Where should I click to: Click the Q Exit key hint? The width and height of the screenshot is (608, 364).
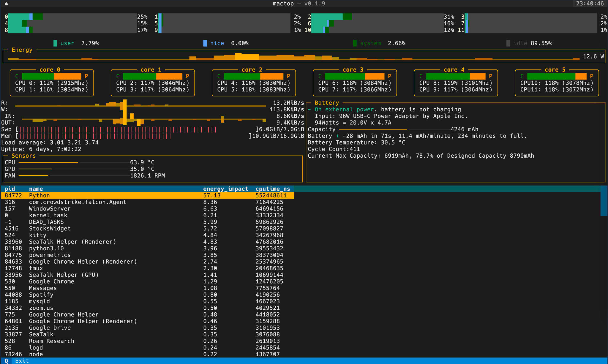coord(17,361)
